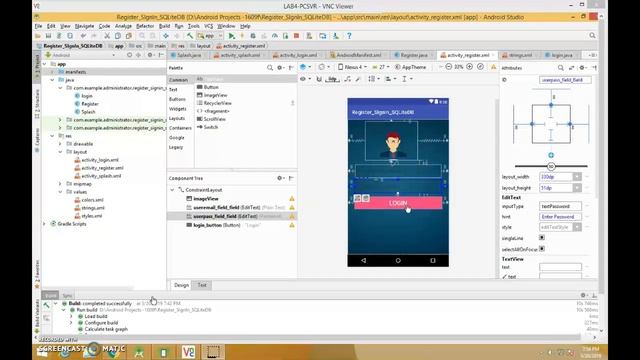The width and height of the screenshot is (640, 360).
Task: Select the Layouts palette category
Action: [177, 118]
